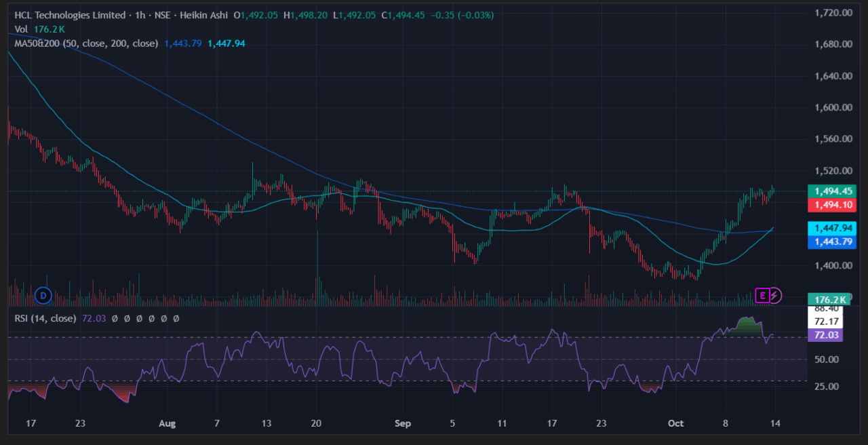This screenshot has height=445, width=868.
Task: Select the Vol indicator legend label
Action: coord(22,29)
